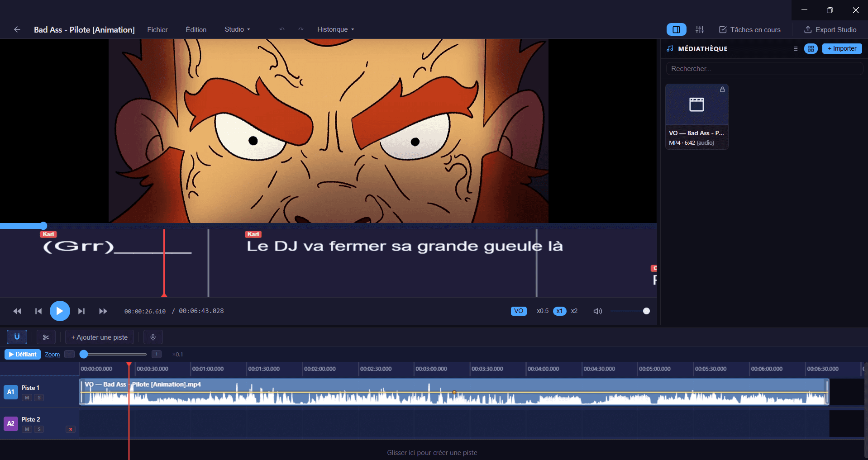Click the Zoom link label
The height and width of the screenshot is (460, 868).
click(x=52, y=354)
